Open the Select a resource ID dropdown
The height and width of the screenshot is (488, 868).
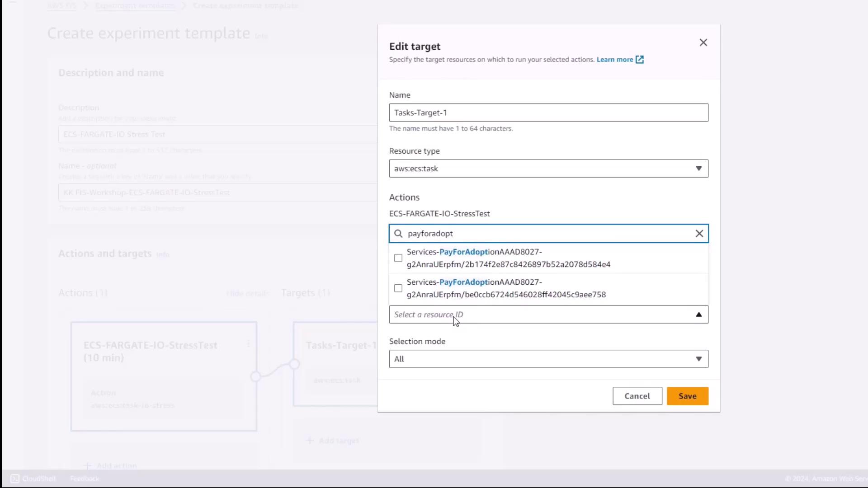(542, 314)
